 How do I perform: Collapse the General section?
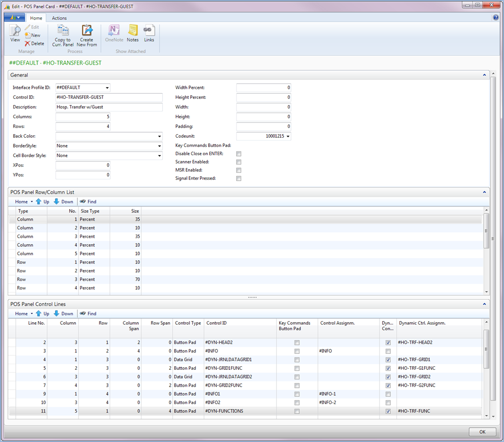point(485,75)
